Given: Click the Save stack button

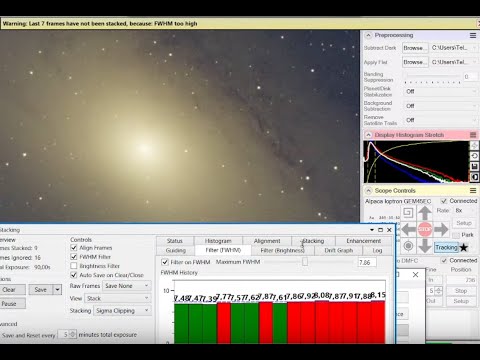Looking at the screenshot, I should click(41, 290).
